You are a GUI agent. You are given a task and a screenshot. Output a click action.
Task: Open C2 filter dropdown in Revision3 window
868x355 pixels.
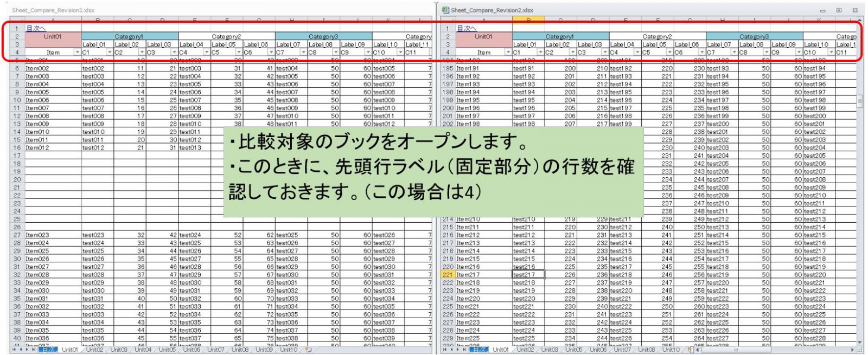(x=142, y=53)
